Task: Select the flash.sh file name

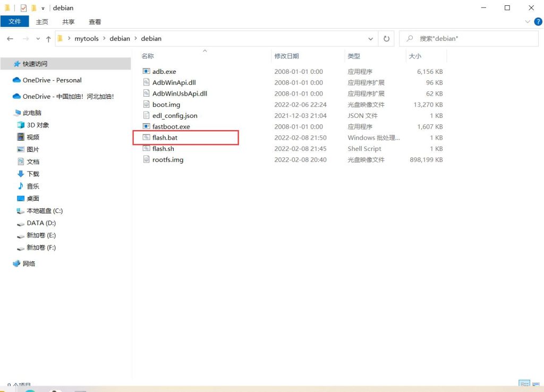Action: click(x=163, y=149)
